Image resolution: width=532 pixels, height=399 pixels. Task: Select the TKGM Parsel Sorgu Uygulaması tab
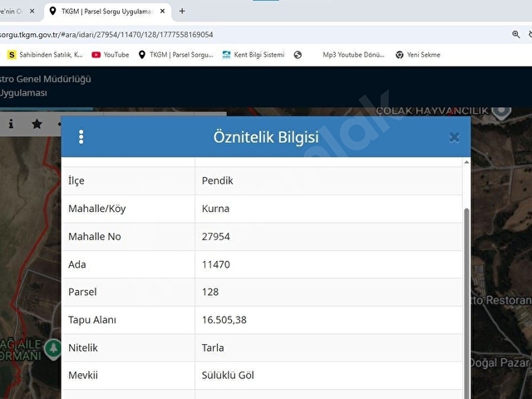click(x=107, y=12)
